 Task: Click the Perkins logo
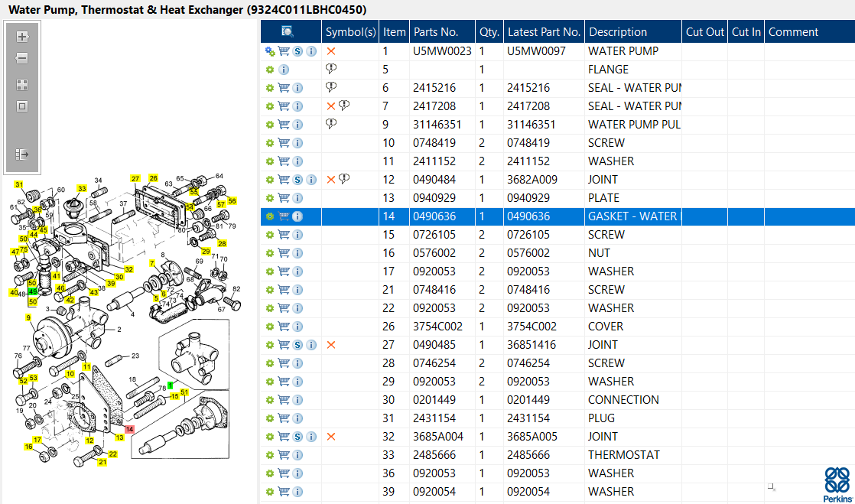tap(837, 484)
